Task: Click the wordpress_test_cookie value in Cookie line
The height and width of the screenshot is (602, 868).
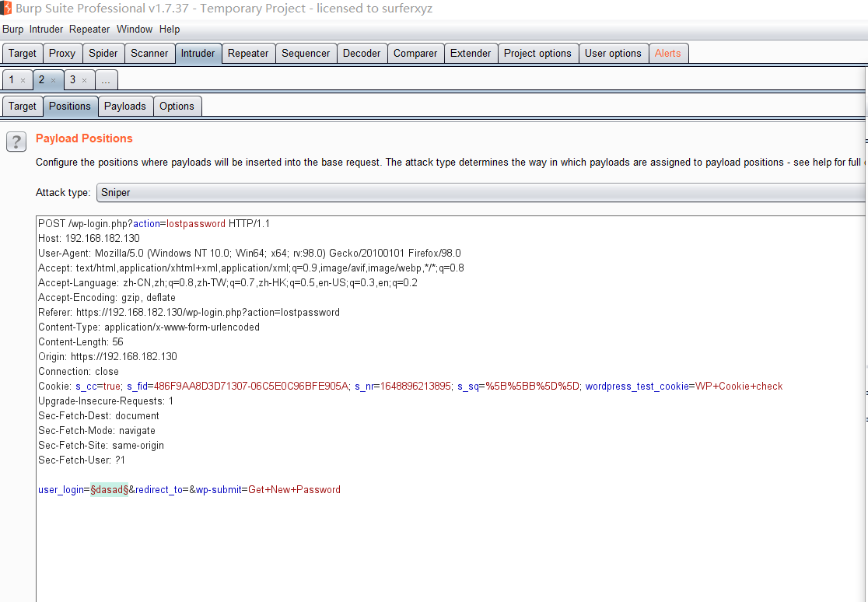Action: click(x=739, y=386)
